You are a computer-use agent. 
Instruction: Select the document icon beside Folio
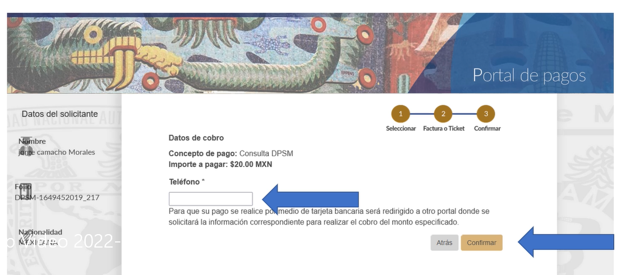(25, 192)
